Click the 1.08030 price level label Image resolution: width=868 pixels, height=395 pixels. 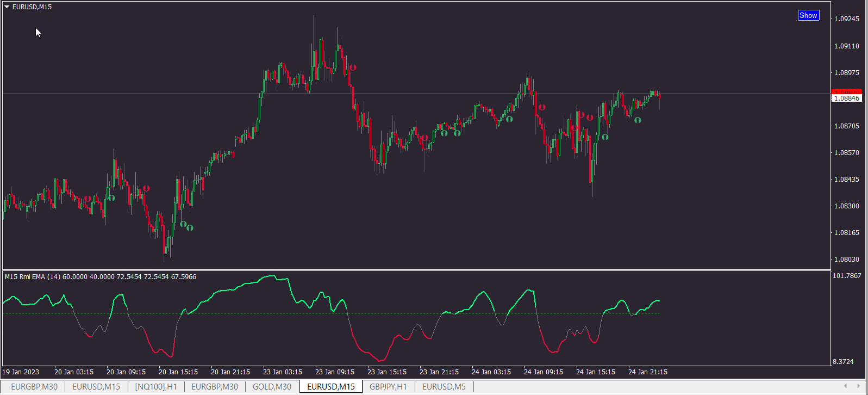[847, 260]
